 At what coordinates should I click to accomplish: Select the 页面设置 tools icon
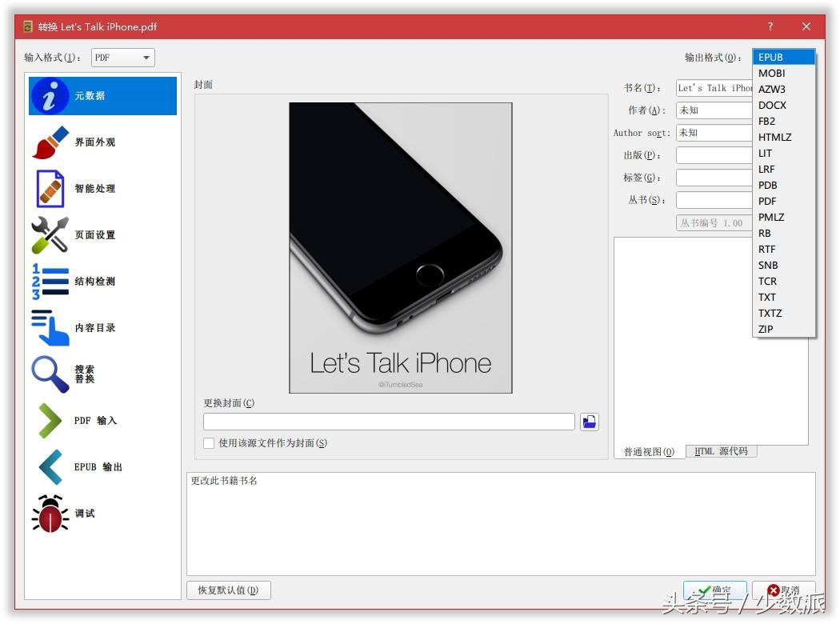pos(50,234)
